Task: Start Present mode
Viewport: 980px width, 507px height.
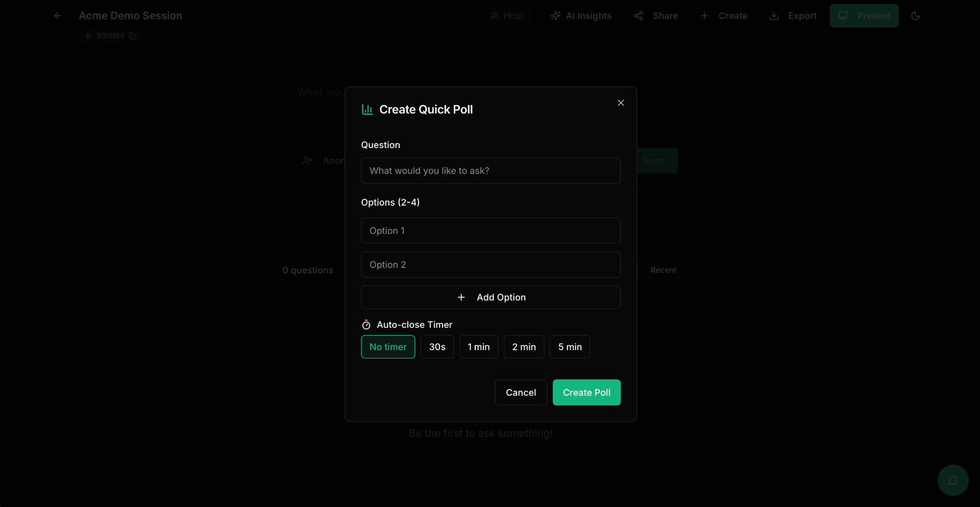Action: point(864,16)
